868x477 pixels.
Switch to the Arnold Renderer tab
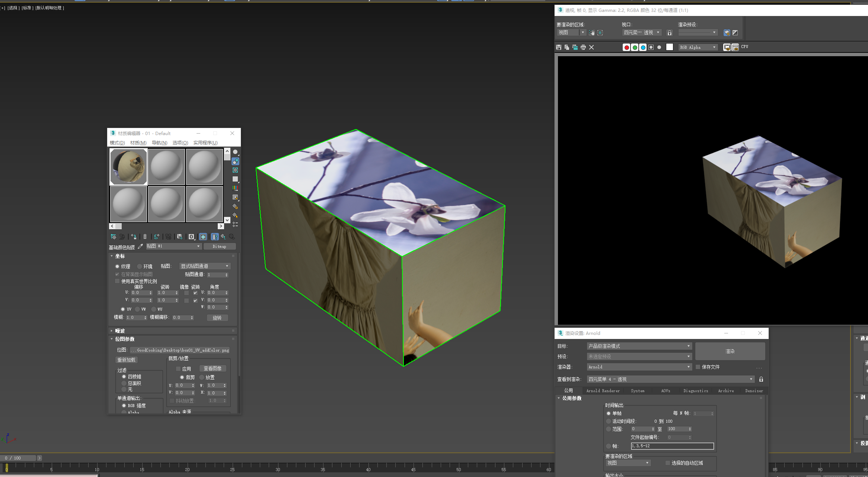coord(603,391)
